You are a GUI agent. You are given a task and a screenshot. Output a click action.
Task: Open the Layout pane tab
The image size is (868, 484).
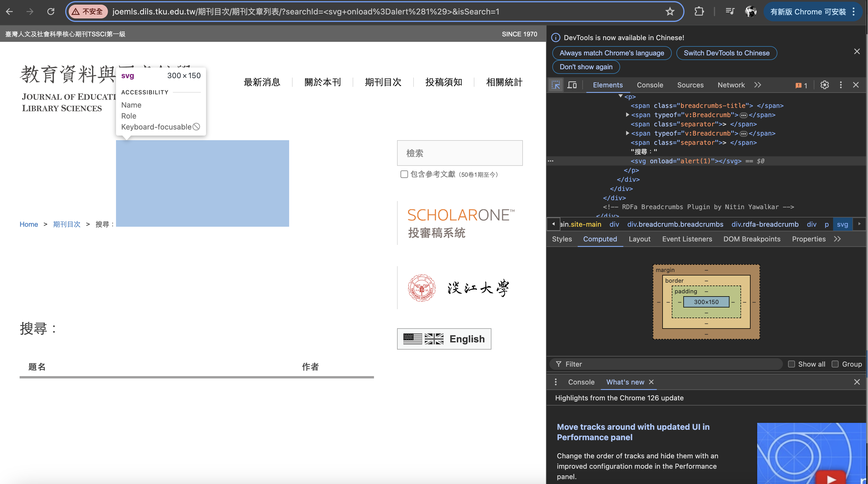639,239
